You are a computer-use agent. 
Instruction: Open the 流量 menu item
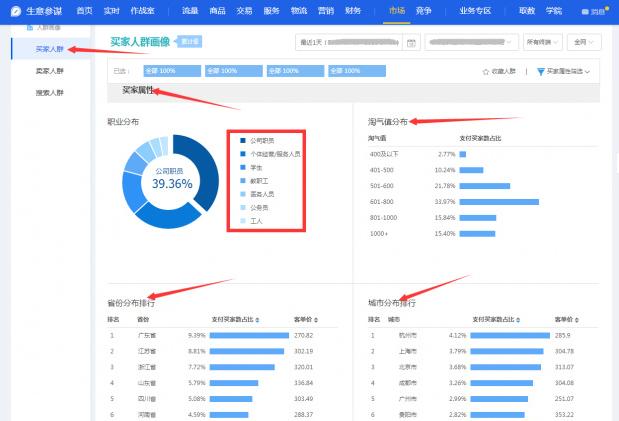(x=190, y=11)
